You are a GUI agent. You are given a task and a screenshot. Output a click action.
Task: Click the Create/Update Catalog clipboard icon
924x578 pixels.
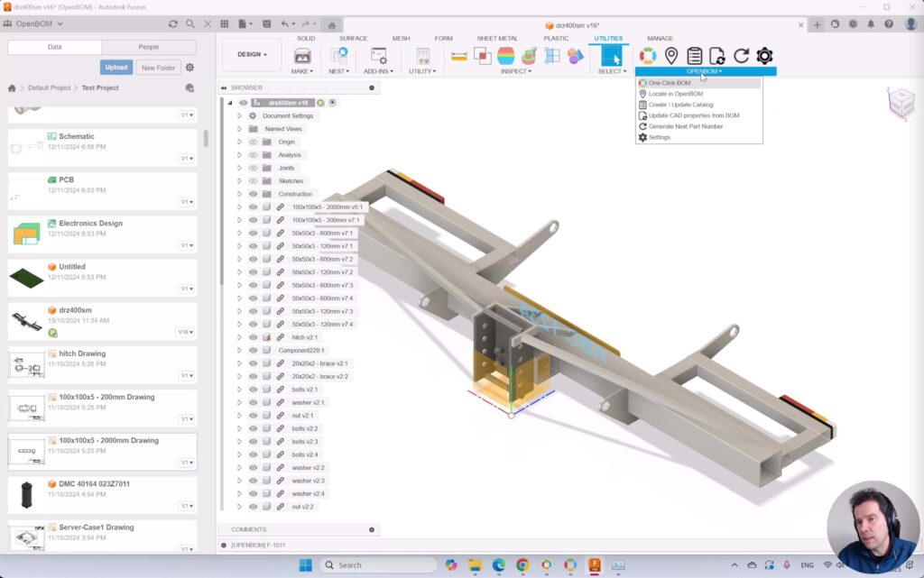[x=694, y=56]
